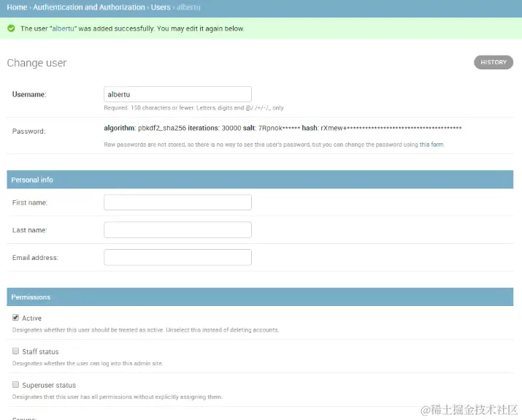Focus the Email address field

click(177, 257)
